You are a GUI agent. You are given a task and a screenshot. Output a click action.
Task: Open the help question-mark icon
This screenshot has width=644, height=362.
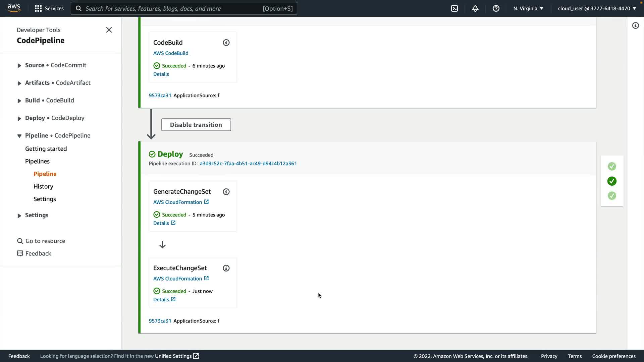tap(496, 8)
